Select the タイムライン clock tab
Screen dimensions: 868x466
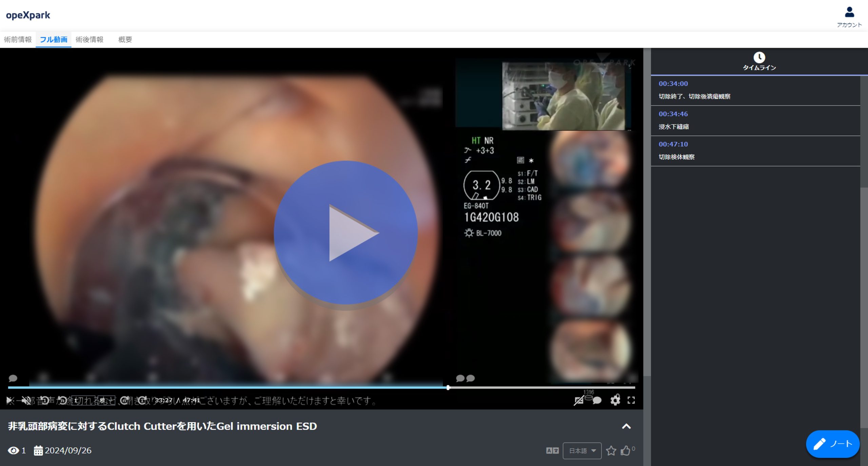(759, 61)
